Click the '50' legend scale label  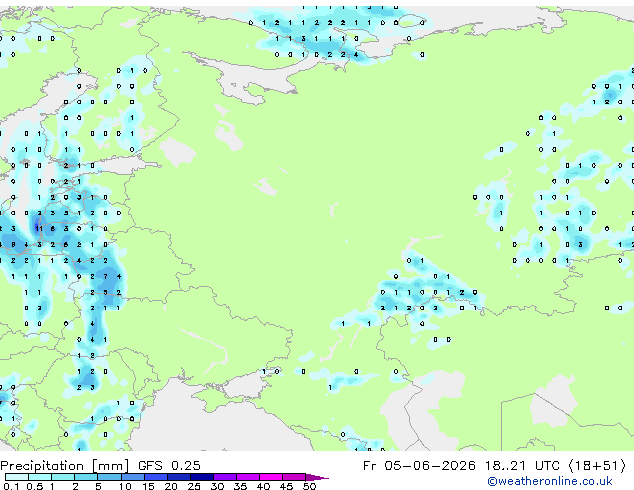(x=309, y=486)
